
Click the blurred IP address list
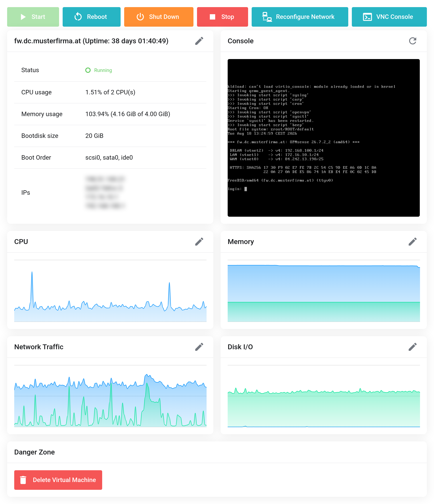click(105, 192)
